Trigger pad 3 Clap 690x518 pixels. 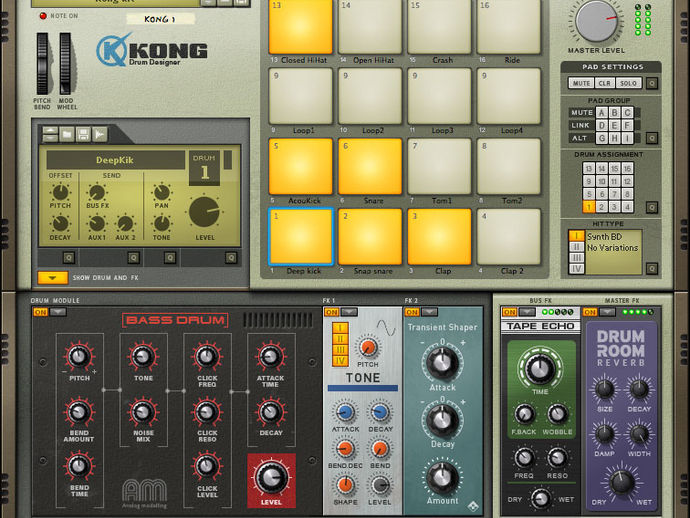pos(439,237)
